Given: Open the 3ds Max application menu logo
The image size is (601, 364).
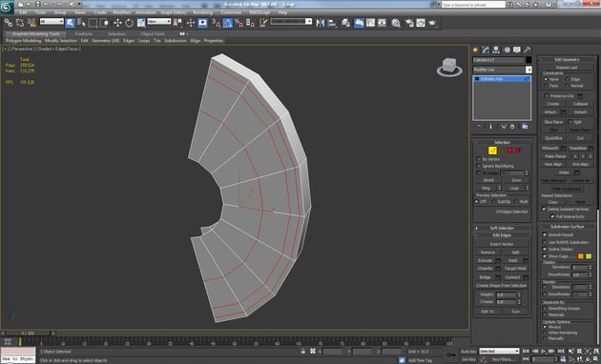Looking at the screenshot, I should tap(7, 7).
